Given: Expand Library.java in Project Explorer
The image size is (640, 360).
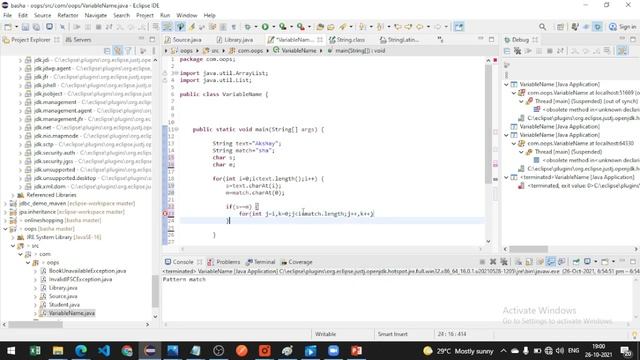Looking at the screenshot, I should point(36,288).
